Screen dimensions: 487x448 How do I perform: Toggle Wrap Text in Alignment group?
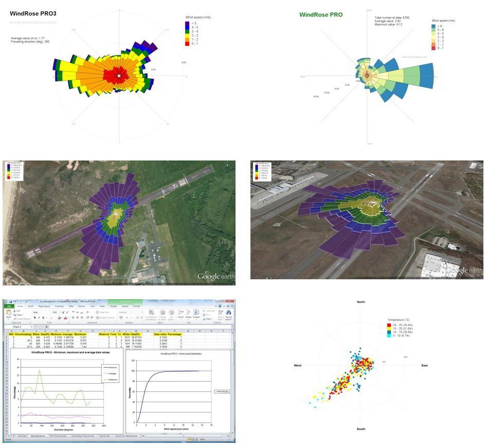[102, 312]
